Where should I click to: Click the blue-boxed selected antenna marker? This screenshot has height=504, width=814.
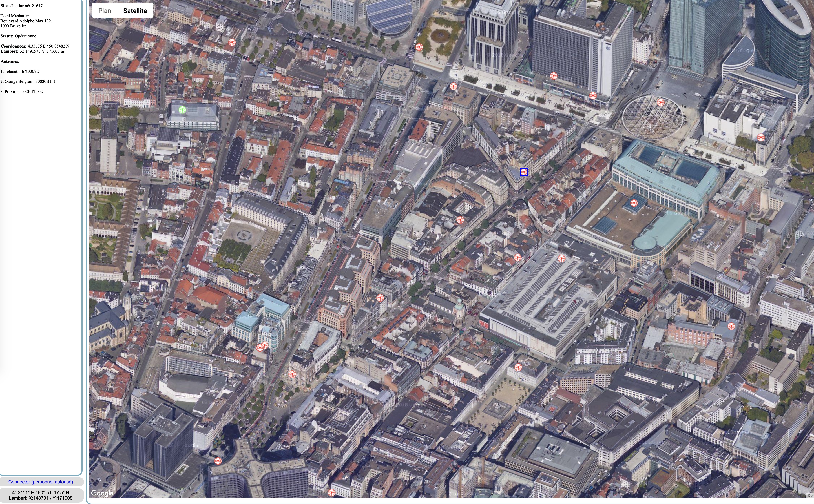[524, 172]
